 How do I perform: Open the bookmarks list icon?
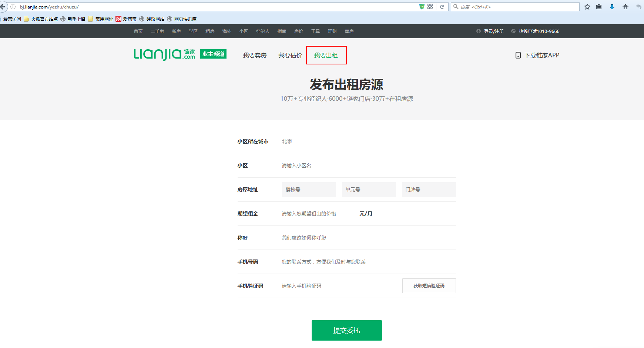(599, 7)
